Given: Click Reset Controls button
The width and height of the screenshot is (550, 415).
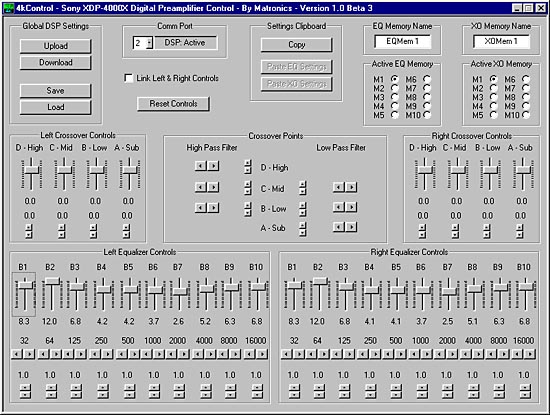Looking at the screenshot, I should 173,104.
